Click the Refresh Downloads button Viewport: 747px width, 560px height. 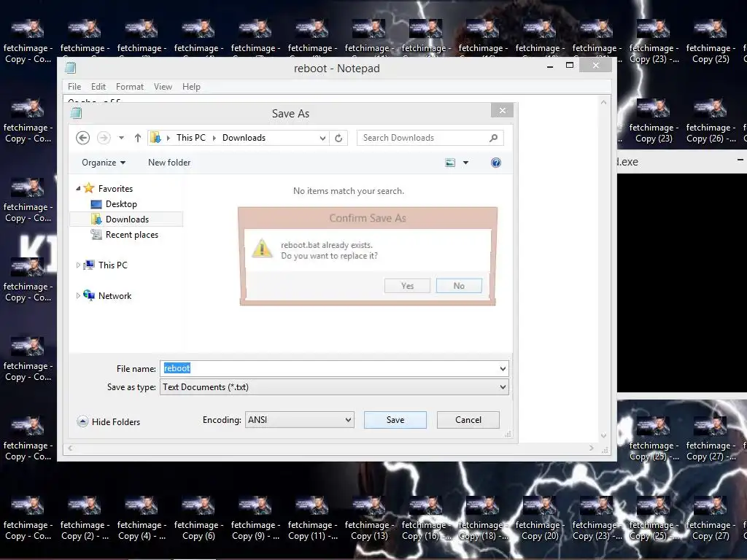[338, 138]
